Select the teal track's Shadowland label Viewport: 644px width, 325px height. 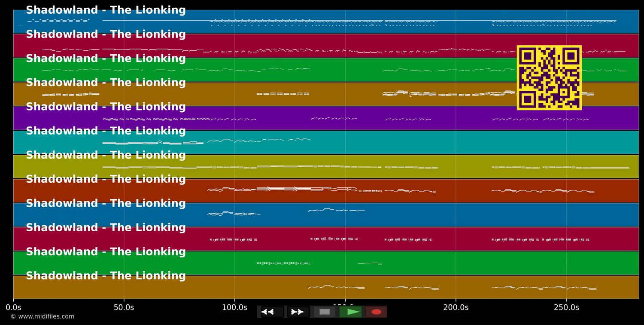click(106, 131)
